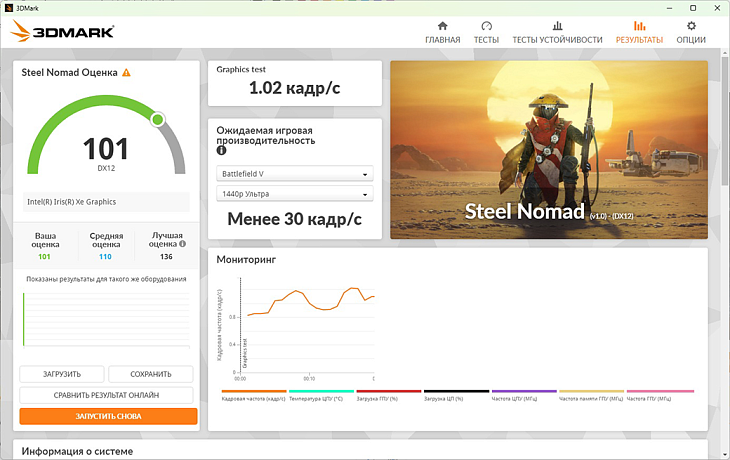The width and height of the screenshot is (730, 460).
Task: Click the Steel Nomad benchmark banner image
Action: pyautogui.click(x=548, y=150)
